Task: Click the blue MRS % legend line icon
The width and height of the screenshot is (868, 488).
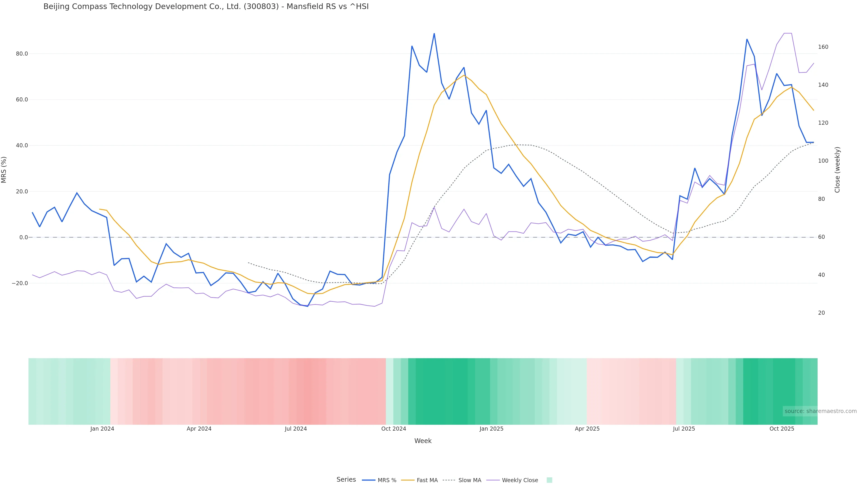Action: tap(369, 480)
